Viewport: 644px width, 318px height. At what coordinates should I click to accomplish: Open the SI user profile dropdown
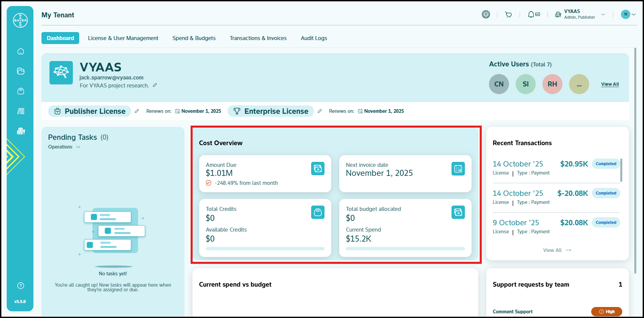pos(628,14)
